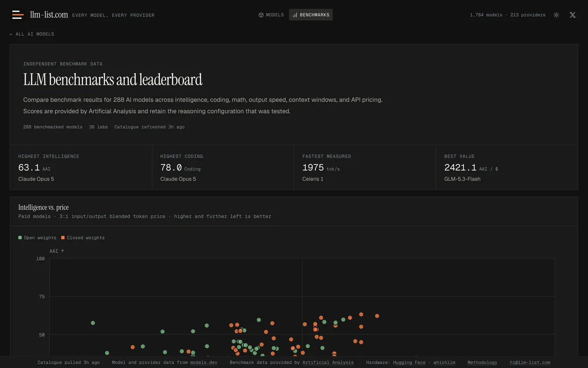Click the '100' y-axis tick label
Image resolution: width=588 pixels, height=368 pixels.
(40, 259)
